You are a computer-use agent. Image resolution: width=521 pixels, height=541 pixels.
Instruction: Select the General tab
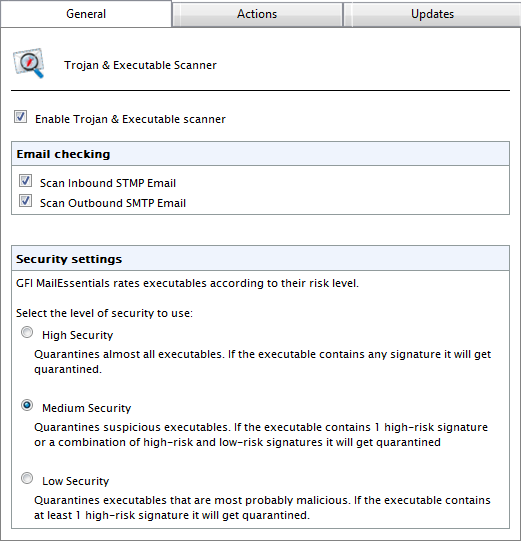[x=86, y=14]
